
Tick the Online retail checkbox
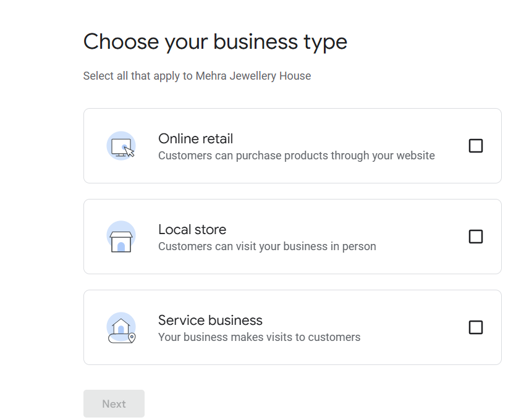[476, 146]
